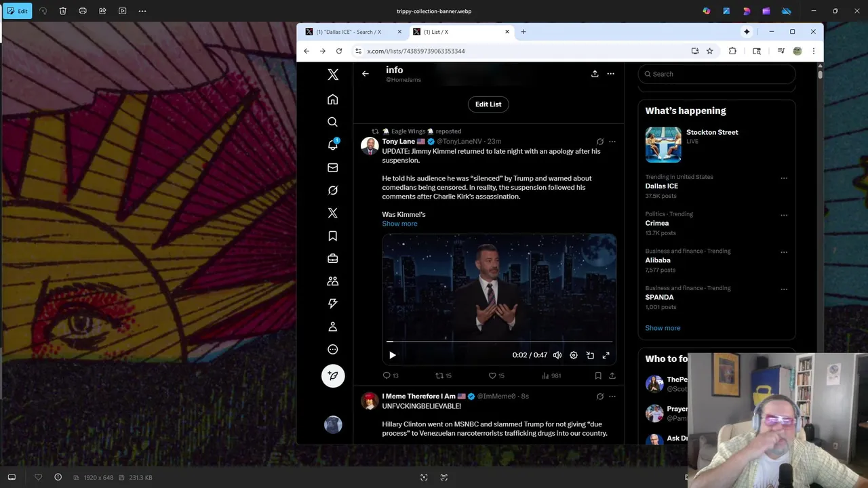Bookmark page with star icon
Screen dimensions: 868x488
[x=709, y=51]
